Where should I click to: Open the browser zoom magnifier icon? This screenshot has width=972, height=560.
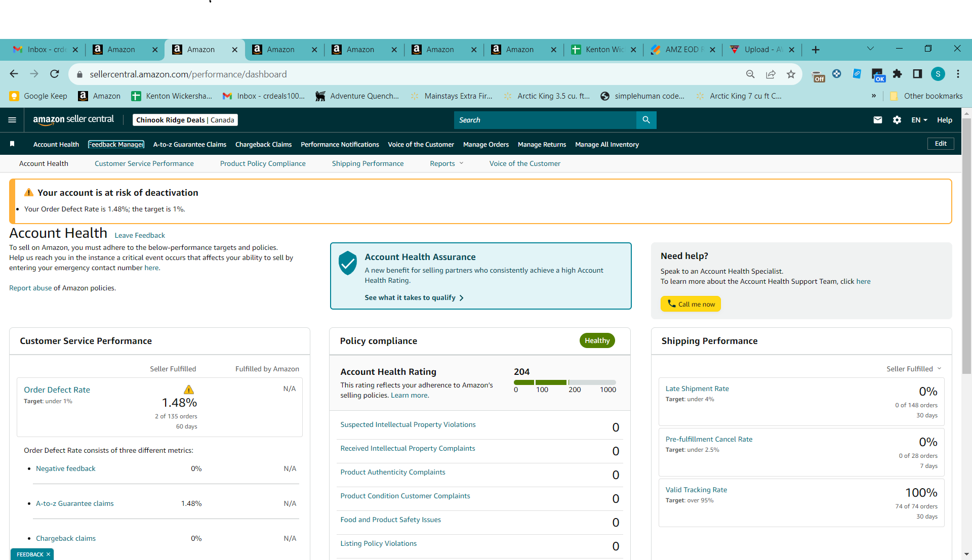click(750, 74)
